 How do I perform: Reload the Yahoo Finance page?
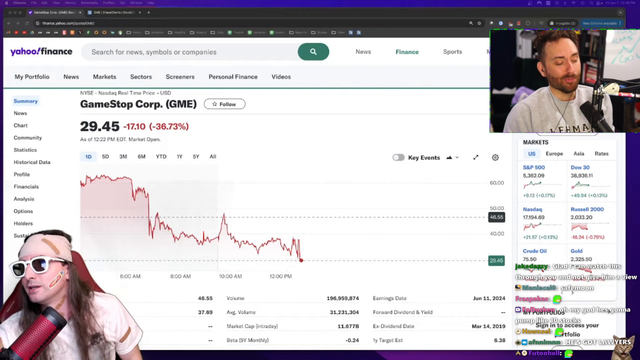(27, 23)
